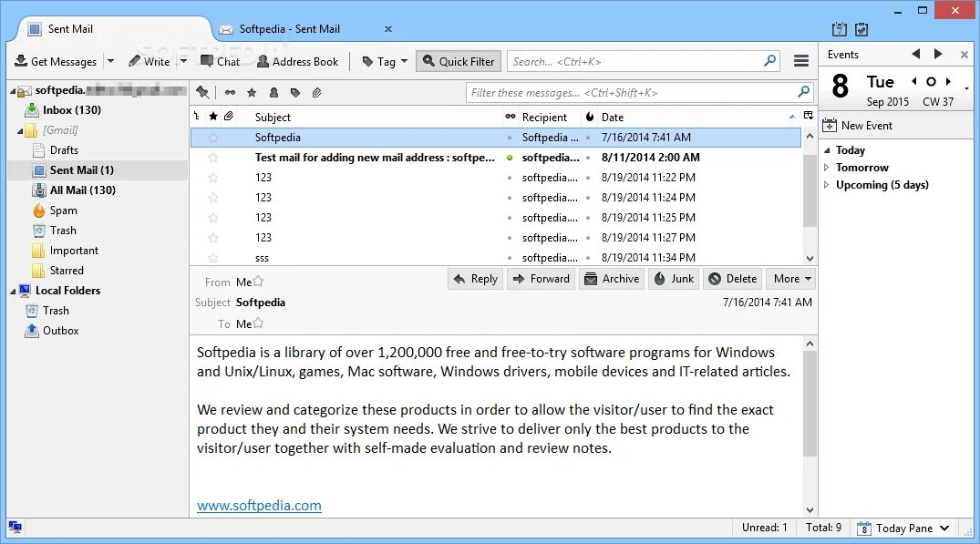Sort messages by Subject column

273,117
